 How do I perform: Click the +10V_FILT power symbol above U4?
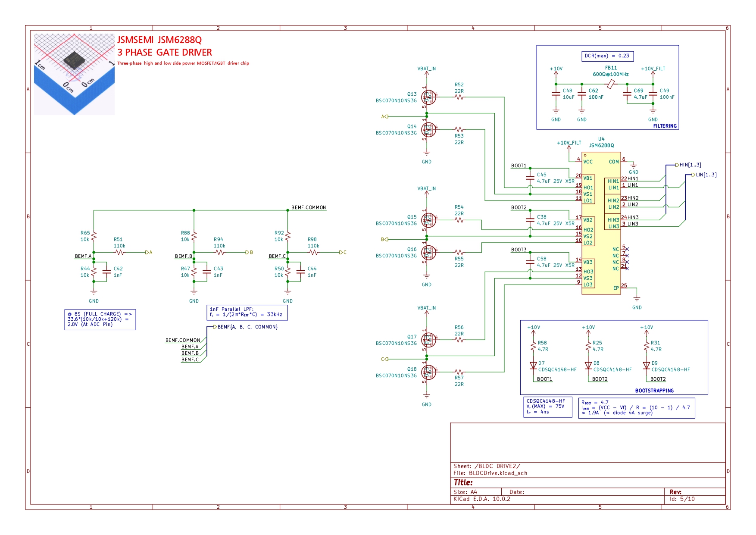click(569, 146)
